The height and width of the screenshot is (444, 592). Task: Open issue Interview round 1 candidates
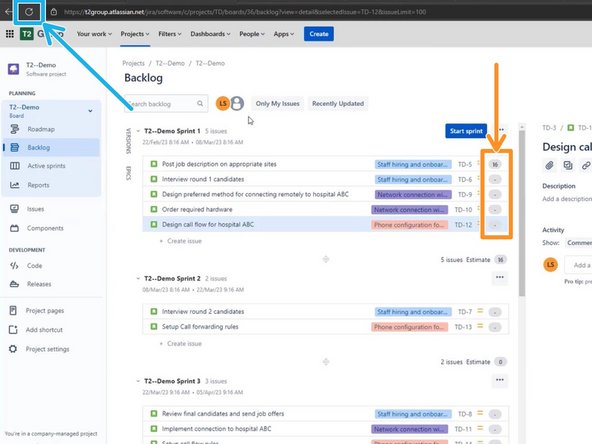point(203,179)
